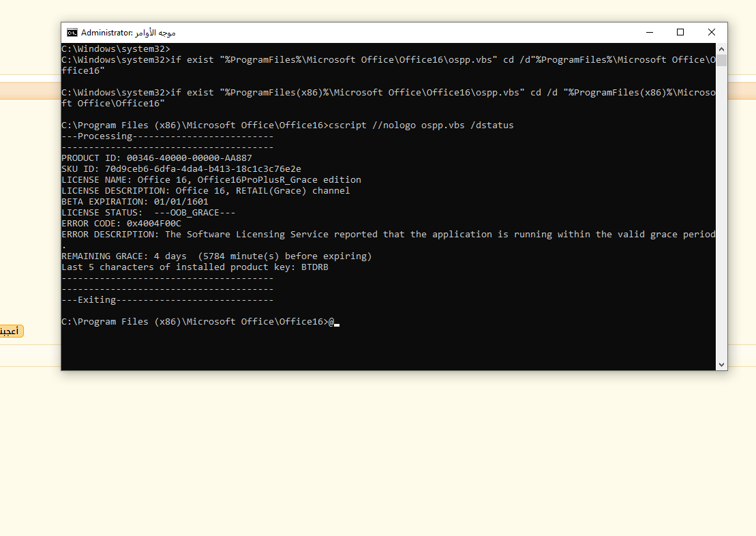Click the BETA EXPIRATION 01/01/1601 line
Image resolution: width=756 pixels, height=536 pixels.
135,202
